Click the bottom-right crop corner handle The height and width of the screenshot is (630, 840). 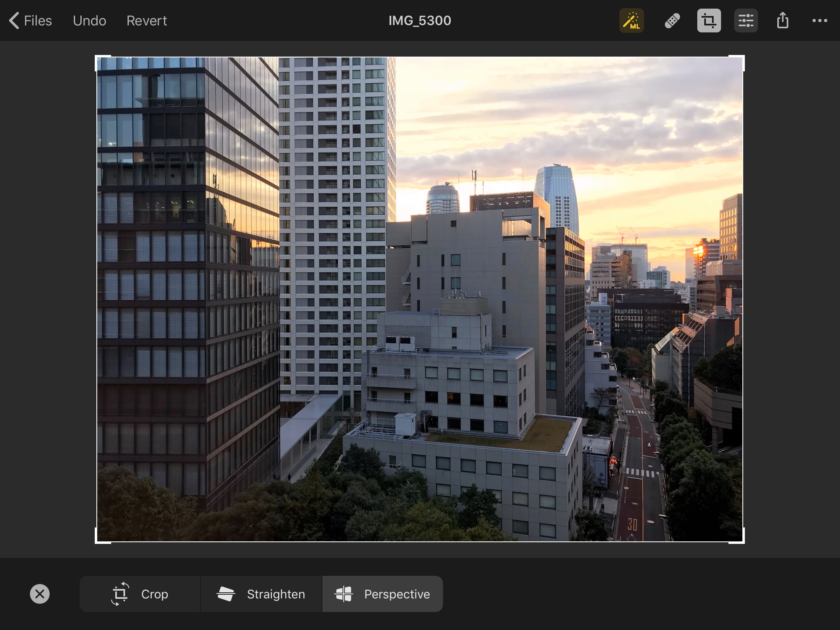coord(742,541)
